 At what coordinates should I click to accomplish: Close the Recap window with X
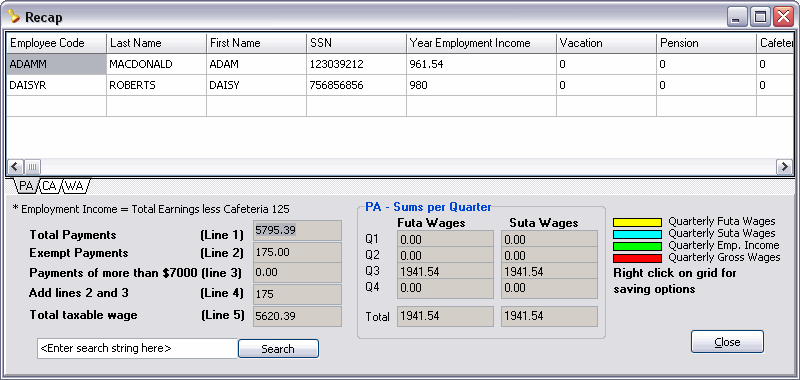coord(783,17)
